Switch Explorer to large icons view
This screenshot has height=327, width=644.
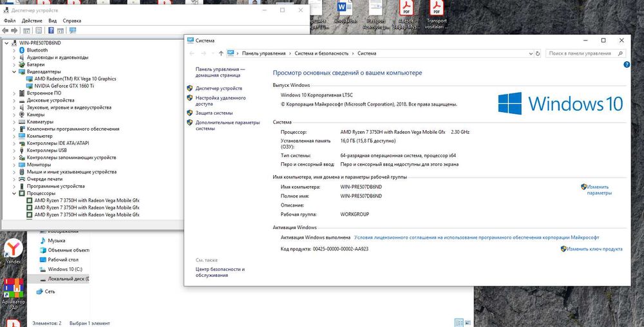pos(468,323)
